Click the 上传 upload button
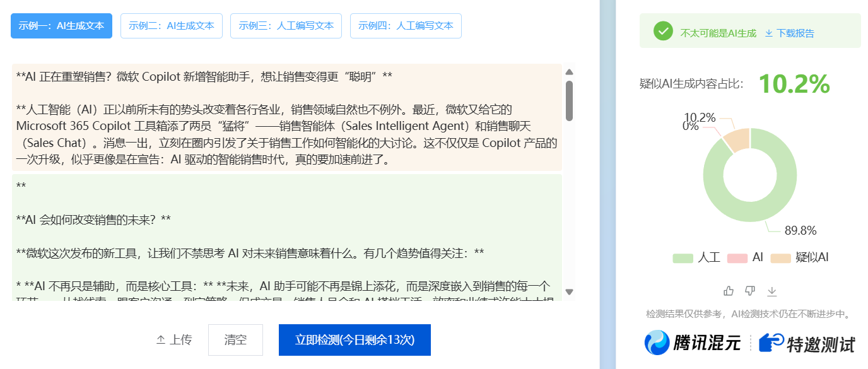868x369 pixels. click(174, 340)
